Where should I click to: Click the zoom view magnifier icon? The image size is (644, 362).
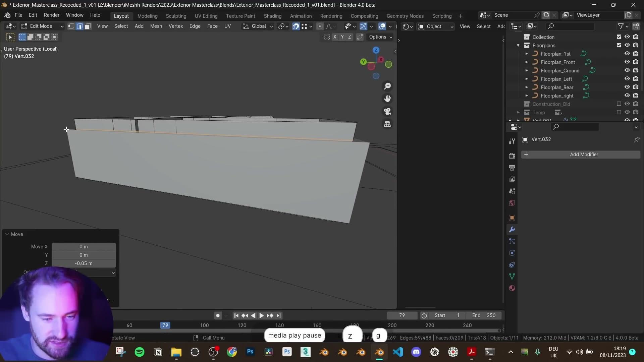click(x=387, y=86)
